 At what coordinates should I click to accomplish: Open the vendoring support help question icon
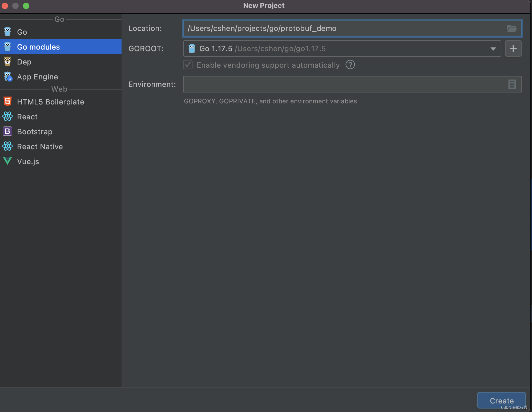click(350, 65)
